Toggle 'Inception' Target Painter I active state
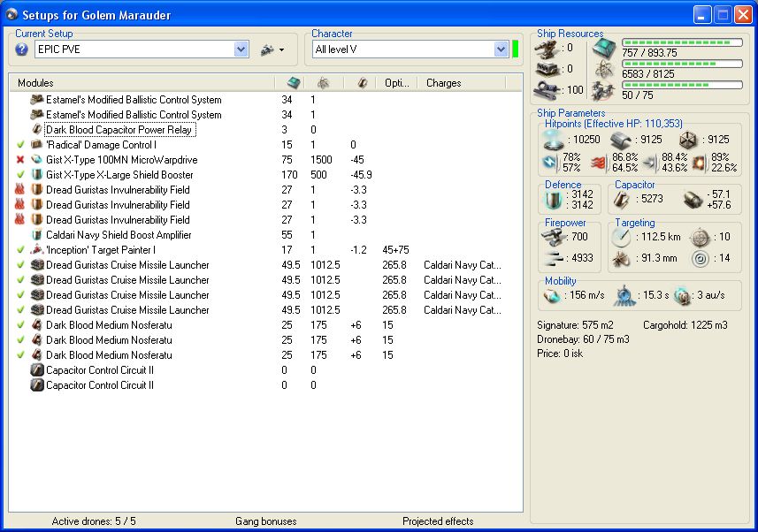 pyautogui.click(x=20, y=250)
